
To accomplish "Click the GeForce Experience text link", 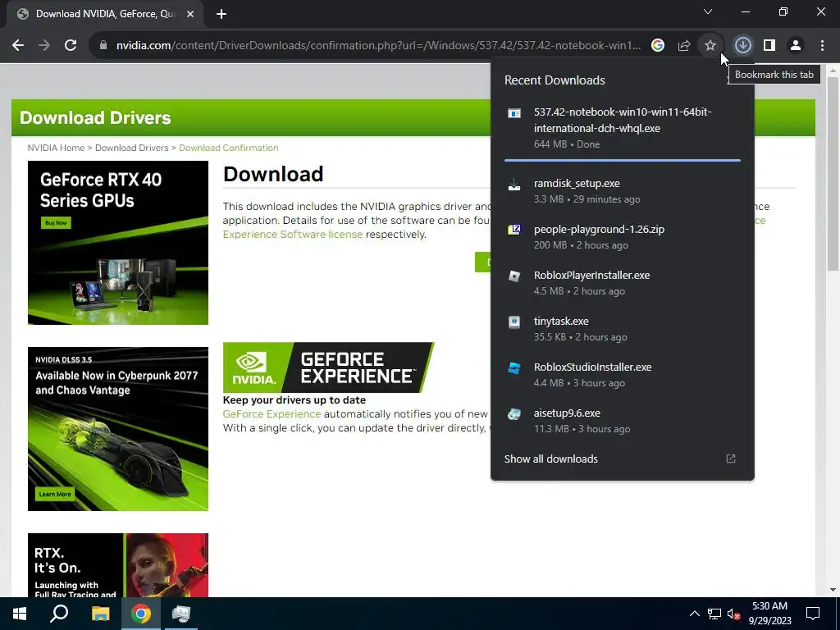I will click(272, 414).
